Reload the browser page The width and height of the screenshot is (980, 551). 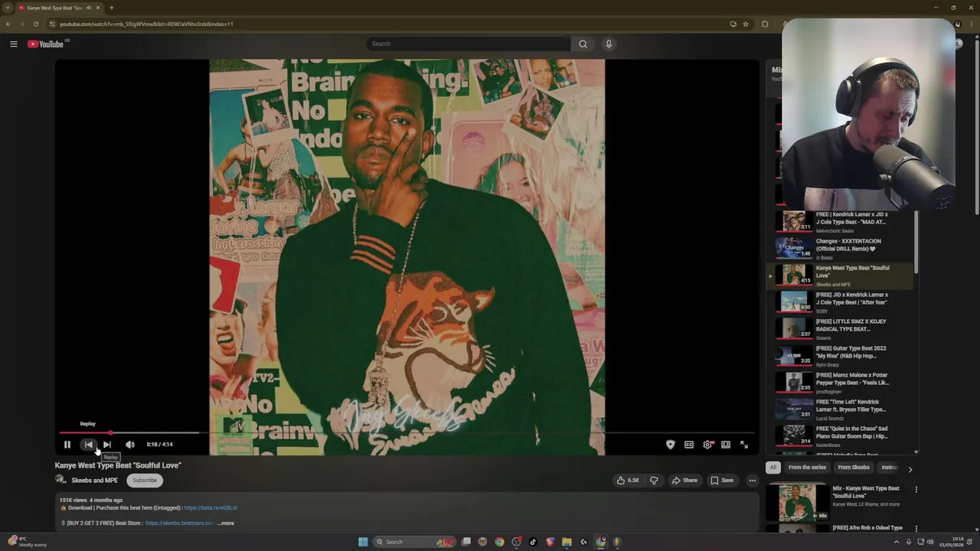pos(36,24)
